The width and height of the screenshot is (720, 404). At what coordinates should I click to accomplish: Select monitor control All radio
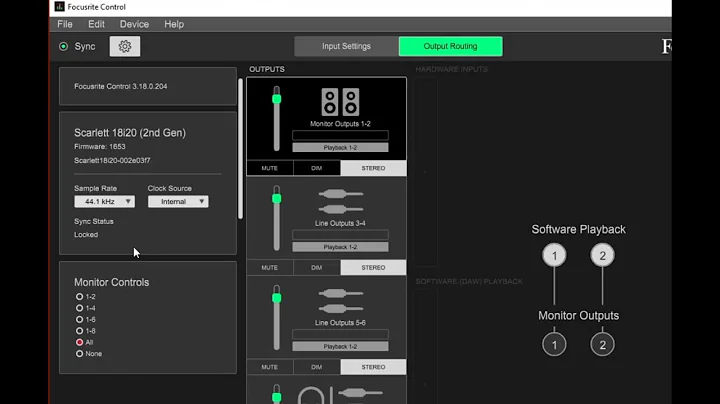79,342
